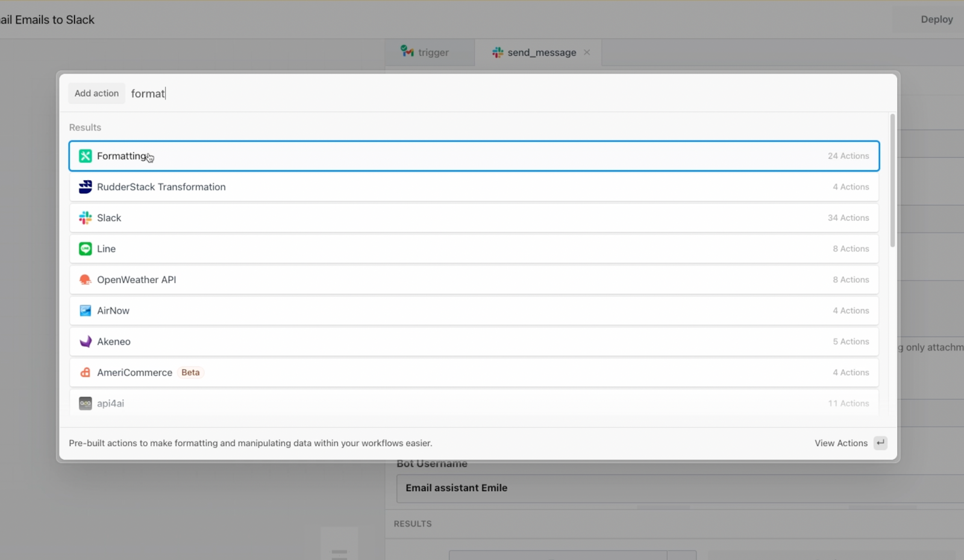Select the AirNow result name

point(113,311)
